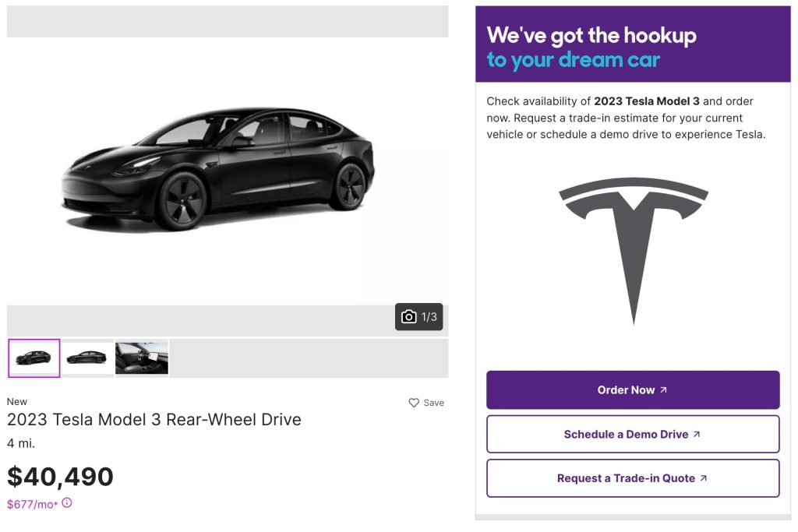Image resolution: width=798 pixels, height=532 pixels.
Task: Click the $40,490 price
Action: (61, 477)
